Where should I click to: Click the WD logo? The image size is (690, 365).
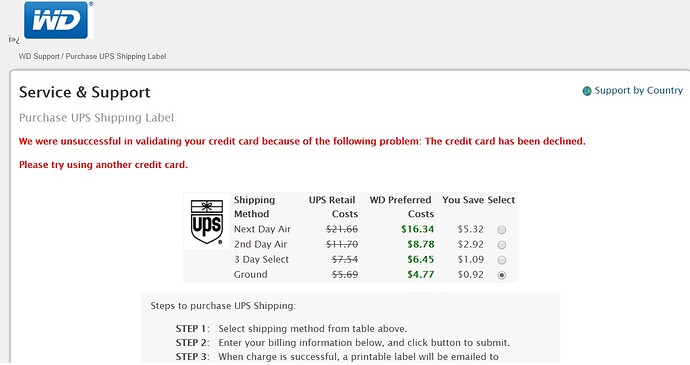(x=58, y=20)
